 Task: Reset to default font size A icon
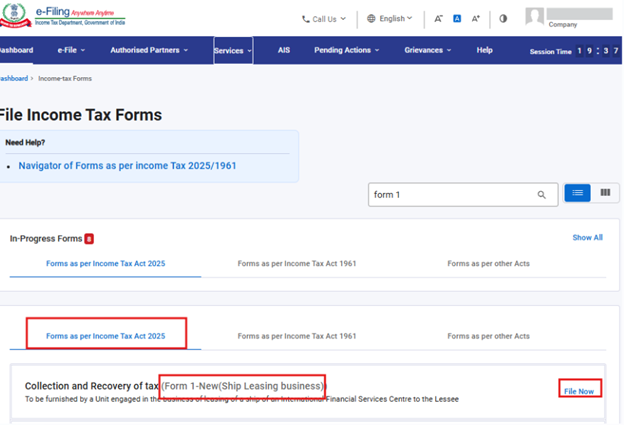tap(456, 18)
